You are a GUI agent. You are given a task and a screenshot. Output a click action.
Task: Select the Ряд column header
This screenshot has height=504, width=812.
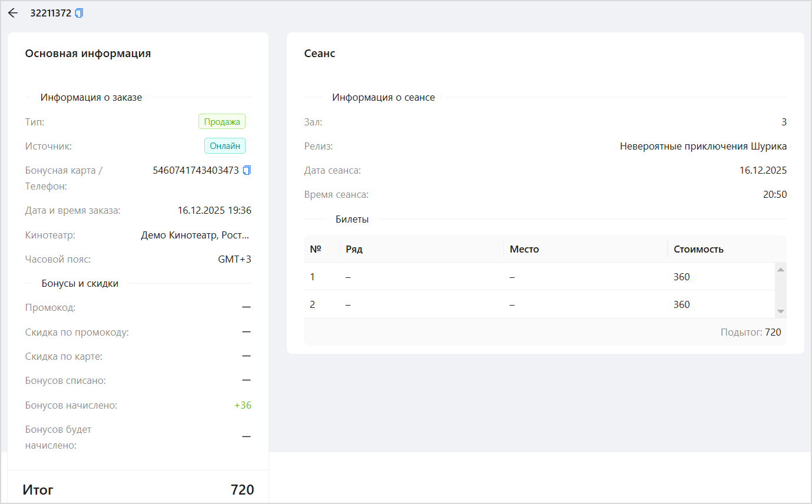click(354, 249)
